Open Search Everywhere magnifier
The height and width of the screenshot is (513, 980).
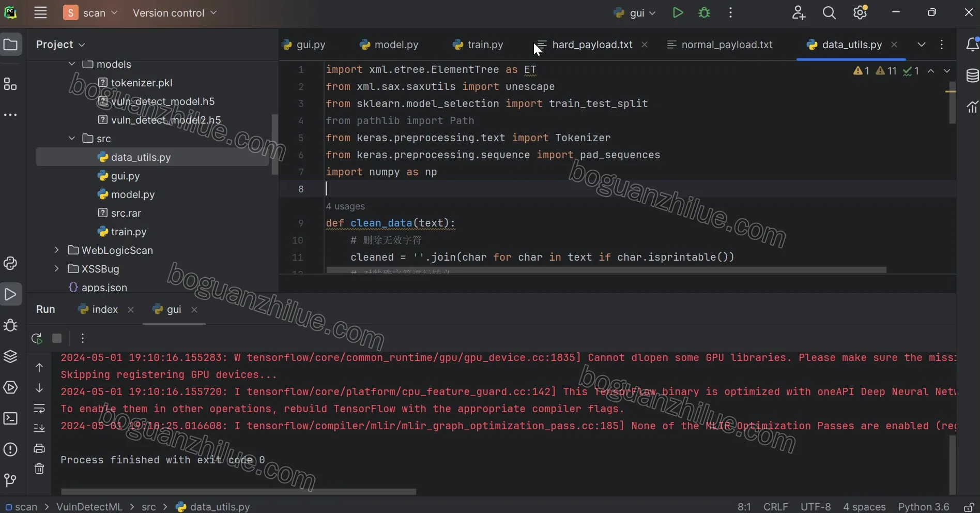click(x=829, y=13)
